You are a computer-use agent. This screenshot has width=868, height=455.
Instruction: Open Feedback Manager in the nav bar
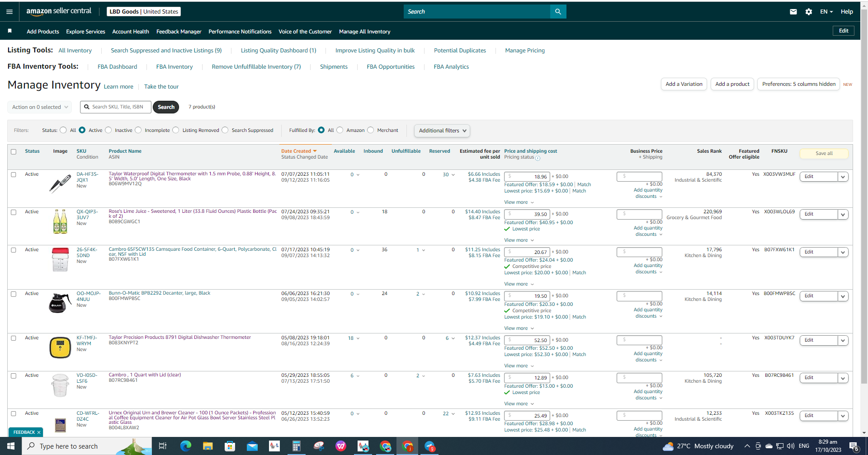point(179,32)
